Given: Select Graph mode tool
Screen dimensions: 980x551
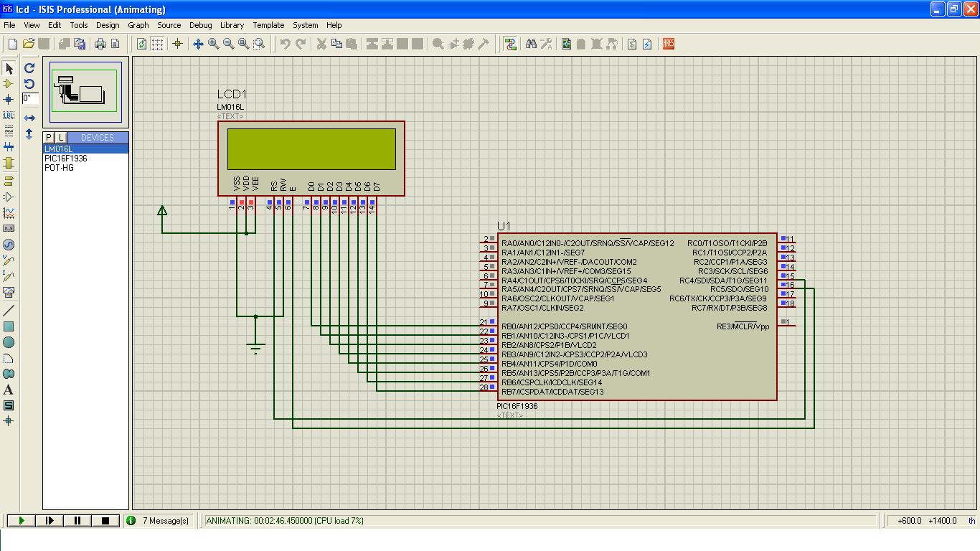Looking at the screenshot, I should (9, 212).
